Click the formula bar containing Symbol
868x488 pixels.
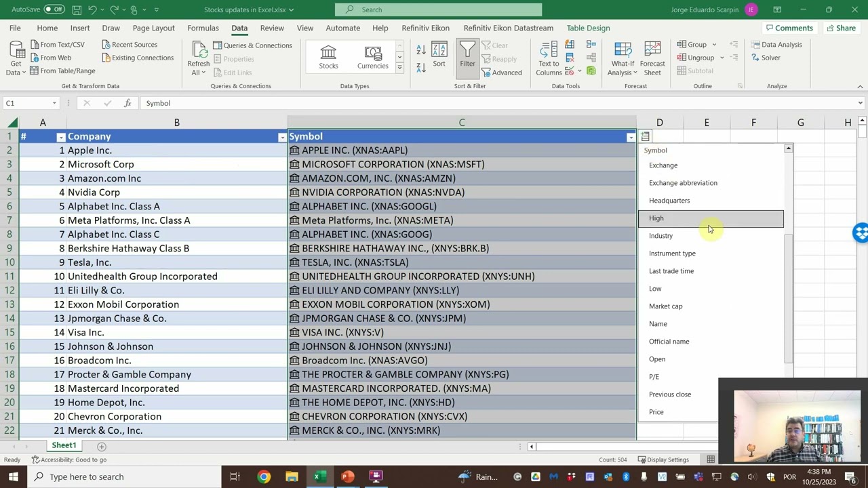click(498, 103)
